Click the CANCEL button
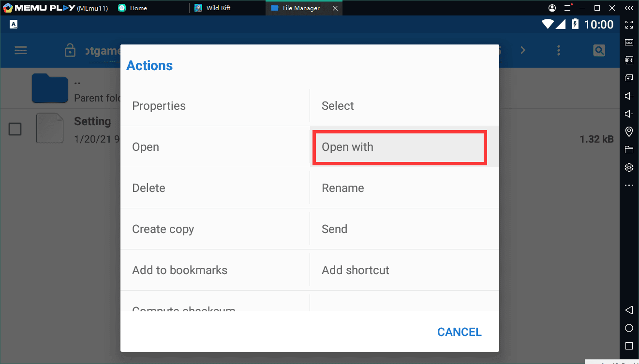639x364 pixels. (x=459, y=332)
